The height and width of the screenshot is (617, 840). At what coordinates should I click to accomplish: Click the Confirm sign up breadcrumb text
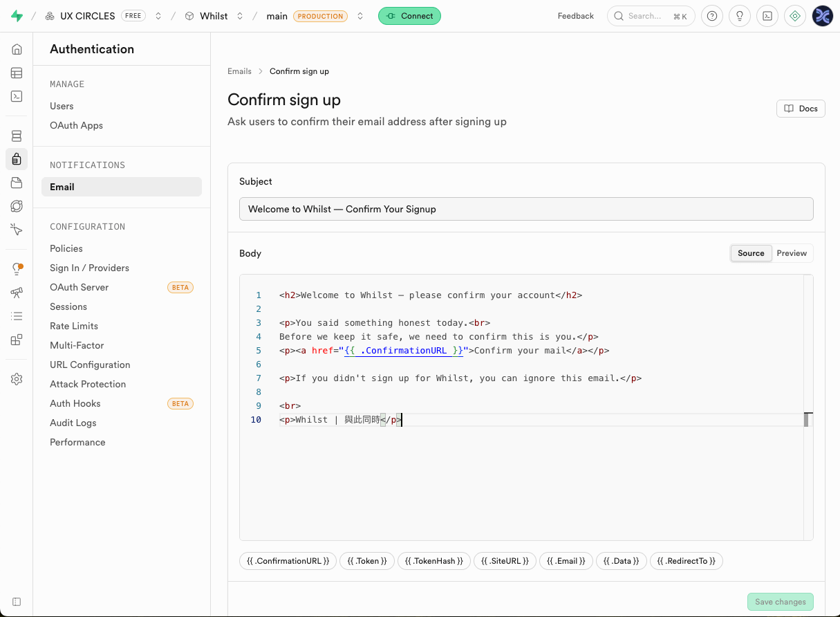[x=299, y=71]
